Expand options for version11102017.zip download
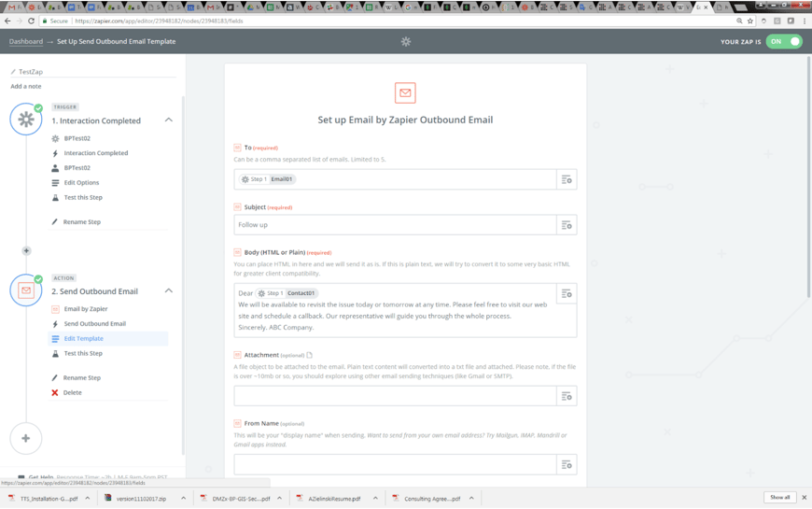Screen dimensions: 812x509 (183, 499)
